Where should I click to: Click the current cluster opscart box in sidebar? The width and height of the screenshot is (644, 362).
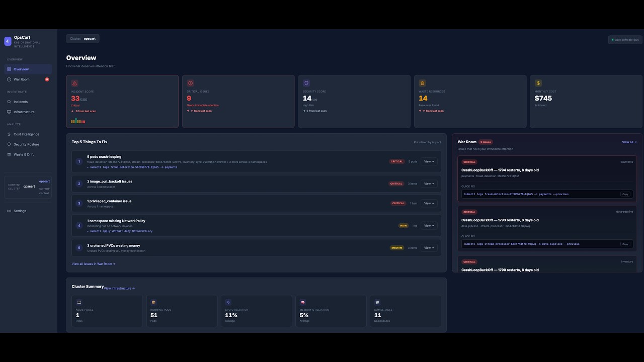point(29,186)
